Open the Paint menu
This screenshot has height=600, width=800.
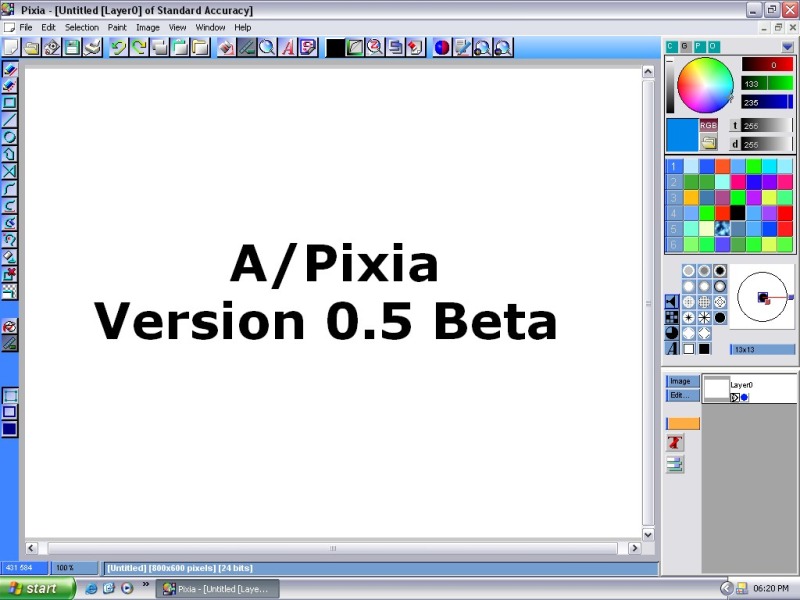(117, 28)
